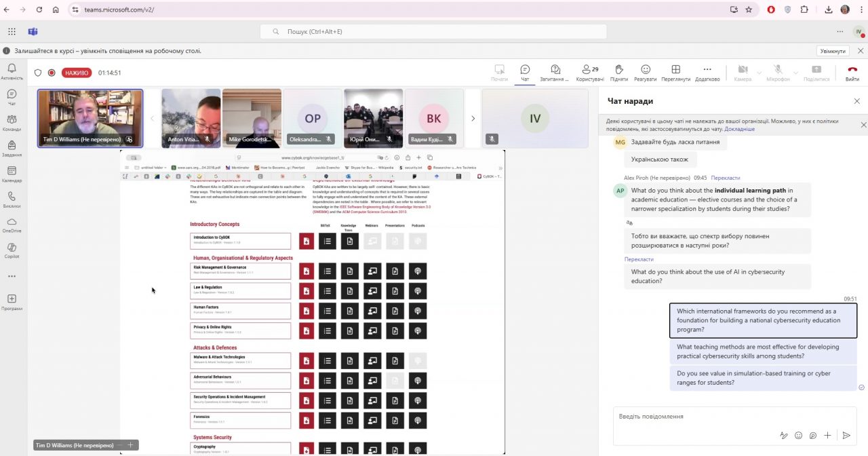Open Календар in the left sidebar

(12, 174)
